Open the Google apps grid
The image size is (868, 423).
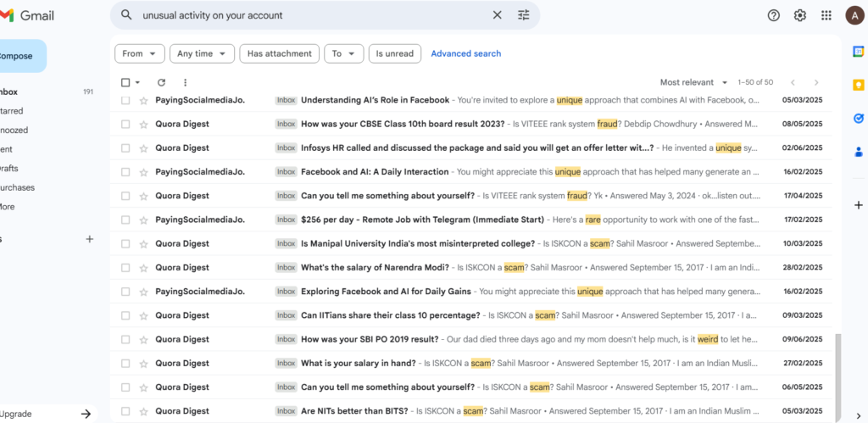826,15
